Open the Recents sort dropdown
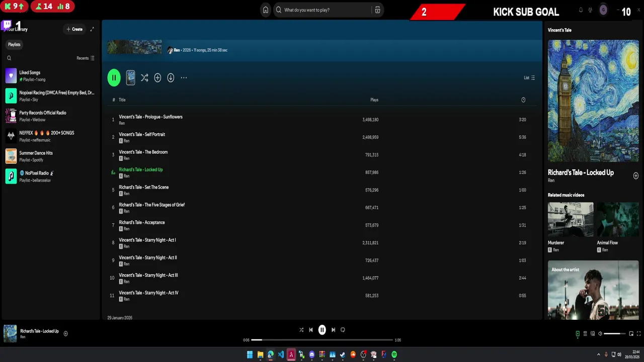The image size is (644, 362). [86, 58]
